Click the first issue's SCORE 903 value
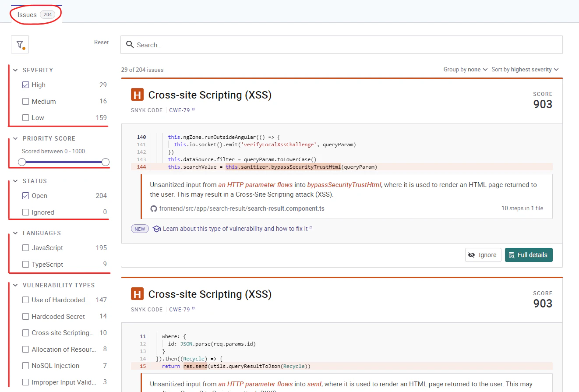This screenshot has width=579, height=392. coord(543,104)
